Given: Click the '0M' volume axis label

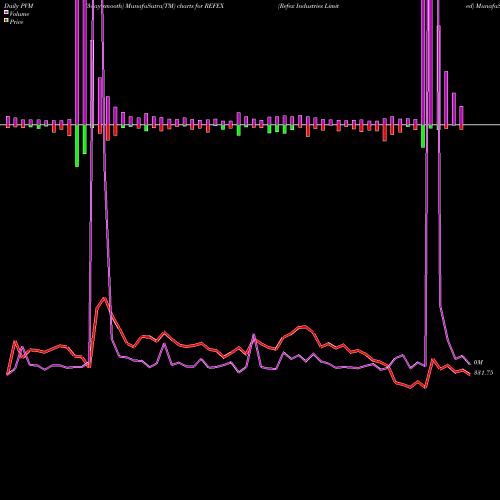Looking at the screenshot, I should (x=478, y=362).
